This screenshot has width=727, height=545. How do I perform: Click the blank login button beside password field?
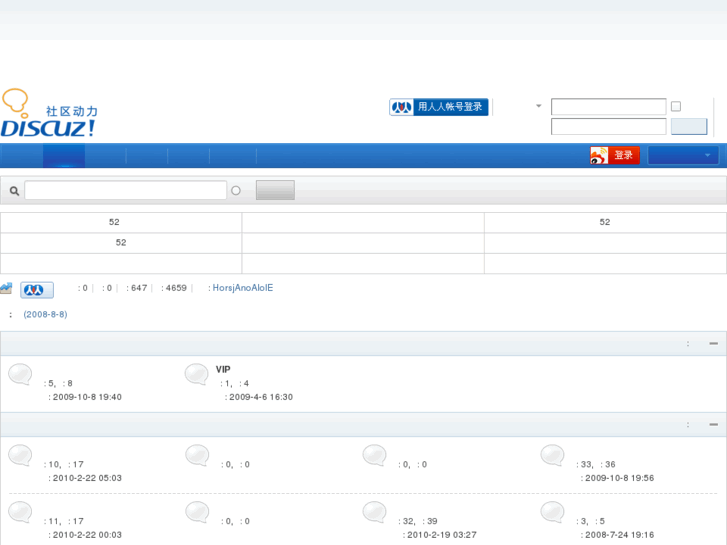[x=689, y=126]
